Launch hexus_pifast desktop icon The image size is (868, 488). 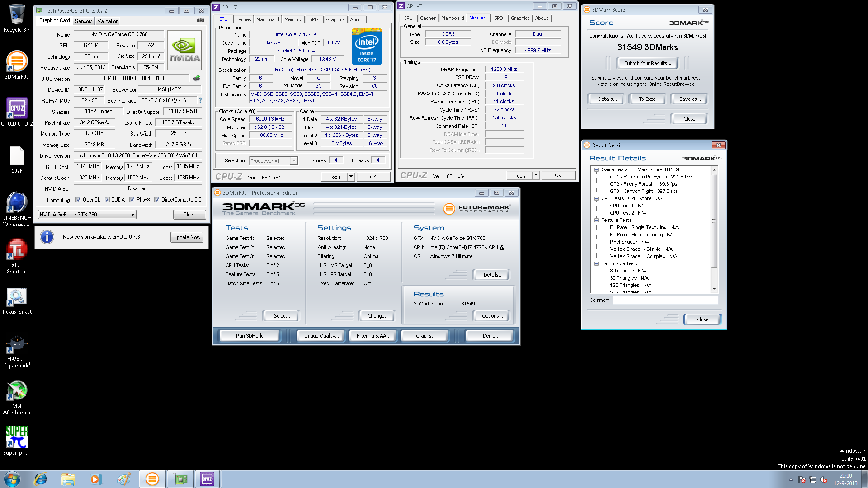pos(17,301)
